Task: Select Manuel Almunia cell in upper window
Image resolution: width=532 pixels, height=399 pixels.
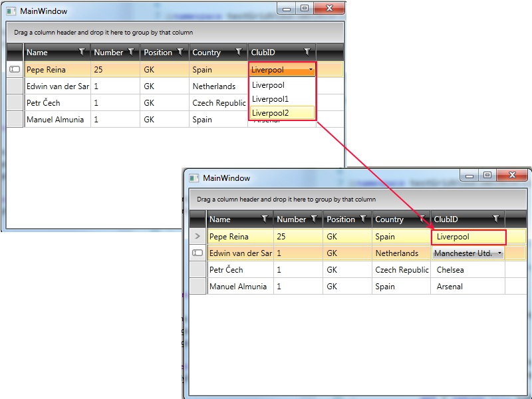Action: 58,120
